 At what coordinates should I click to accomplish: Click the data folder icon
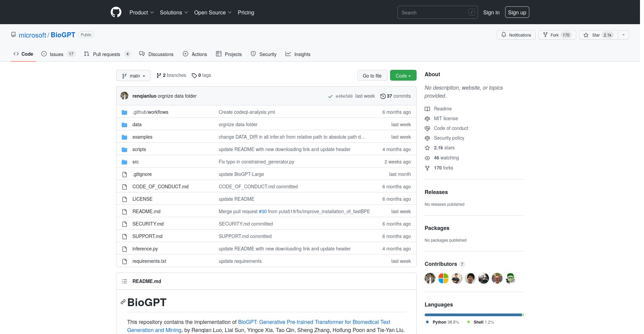pyautogui.click(x=124, y=125)
